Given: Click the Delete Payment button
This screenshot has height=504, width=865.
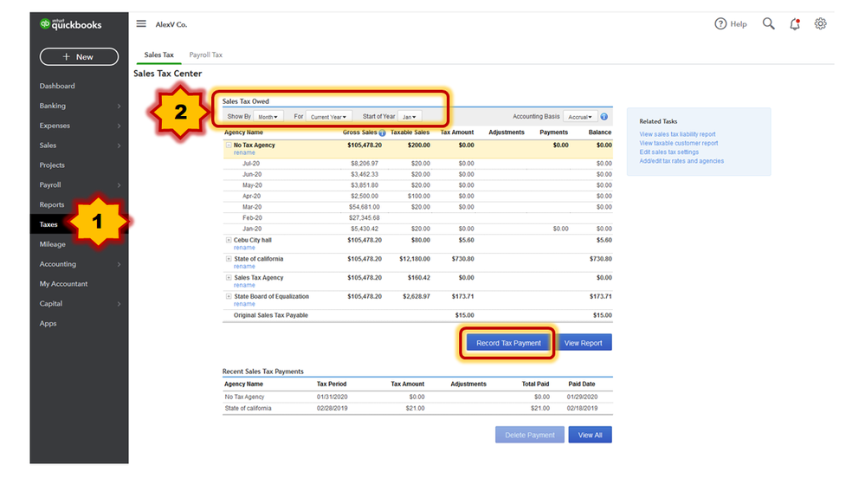Looking at the screenshot, I should (x=530, y=435).
